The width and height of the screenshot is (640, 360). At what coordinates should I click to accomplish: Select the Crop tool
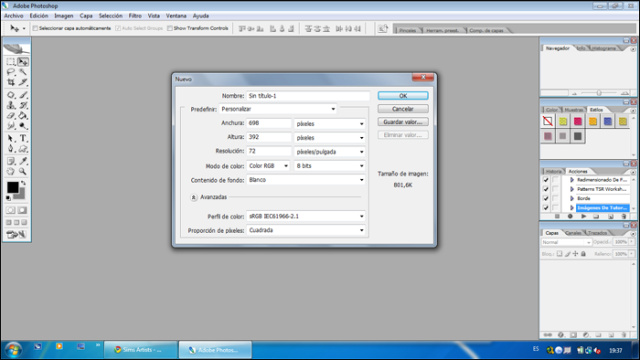(11, 82)
